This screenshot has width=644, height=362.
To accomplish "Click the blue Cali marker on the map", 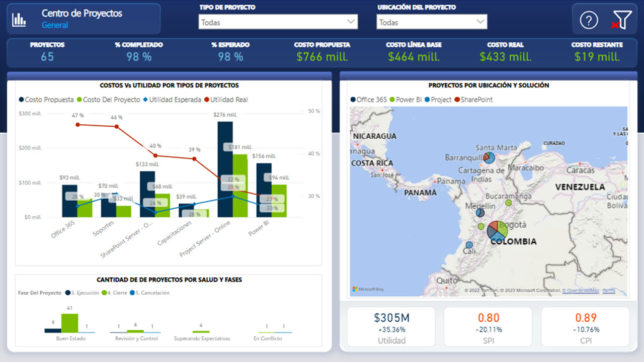I will (469, 245).
